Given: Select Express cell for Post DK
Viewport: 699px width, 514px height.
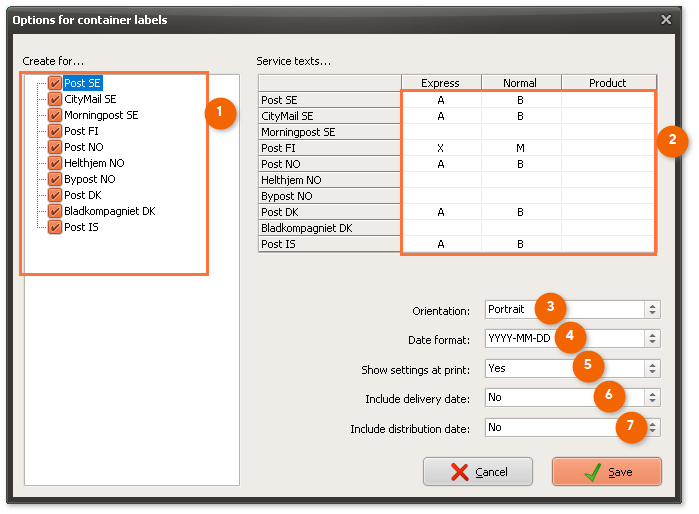Looking at the screenshot, I should [x=441, y=212].
